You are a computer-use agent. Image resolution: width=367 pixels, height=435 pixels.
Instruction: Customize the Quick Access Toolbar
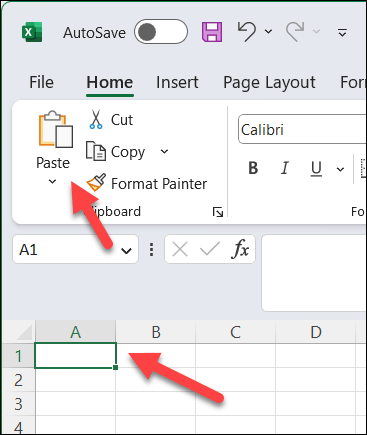point(342,32)
